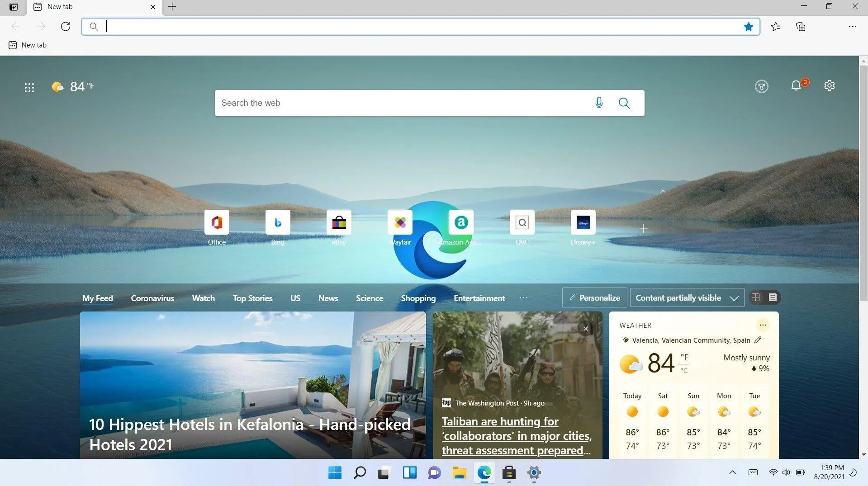Open the tab actions menu icon
This screenshot has width=868, height=486.
pos(14,7)
